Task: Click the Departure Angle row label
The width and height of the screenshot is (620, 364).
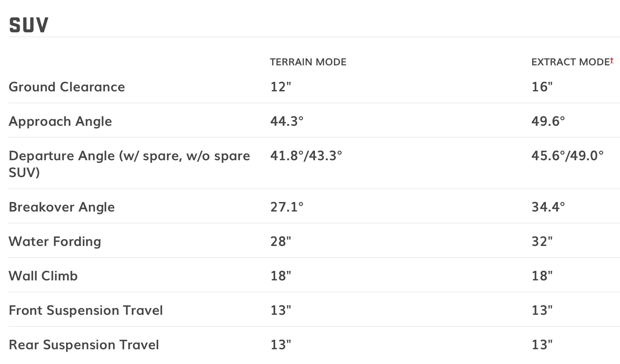Action: (129, 164)
